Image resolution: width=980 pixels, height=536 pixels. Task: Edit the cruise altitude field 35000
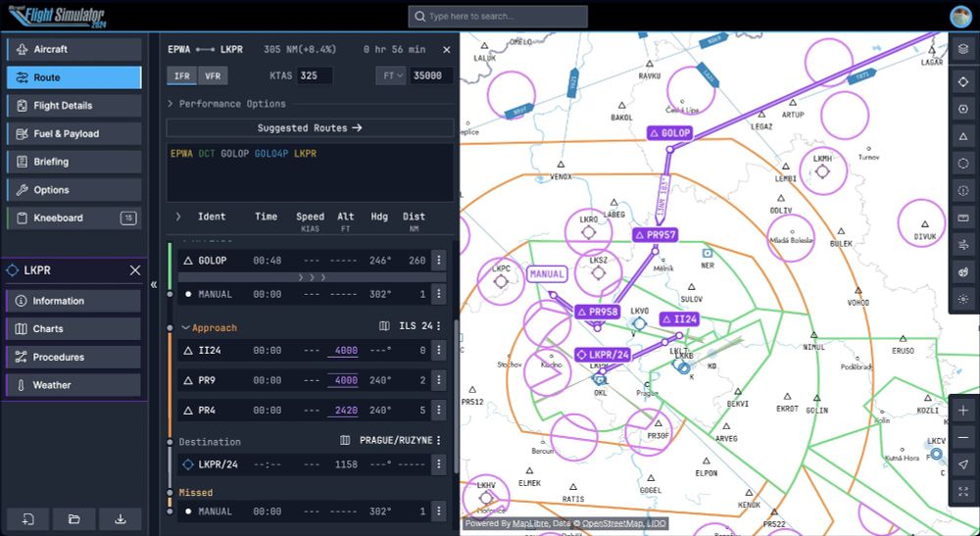(x=430, y=75)
